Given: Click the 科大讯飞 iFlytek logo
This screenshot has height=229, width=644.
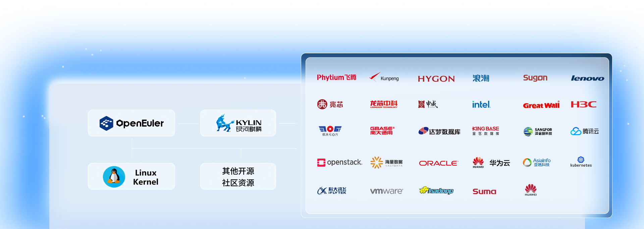Looking at the screenshot, I should pos(332,190).
